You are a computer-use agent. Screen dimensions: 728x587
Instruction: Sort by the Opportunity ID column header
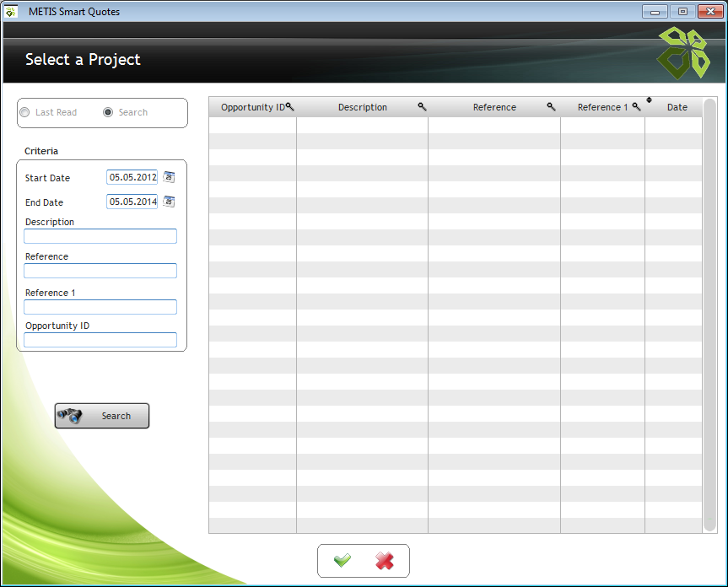tap(253, 107)
